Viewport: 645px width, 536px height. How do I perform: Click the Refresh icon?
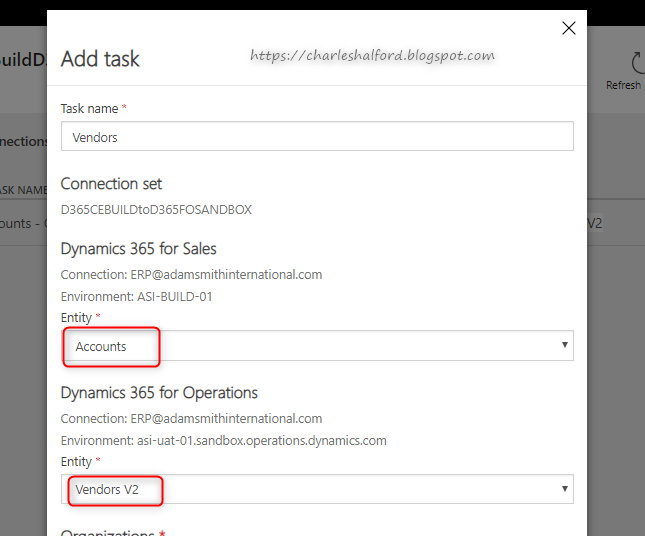tap(636, 63)
